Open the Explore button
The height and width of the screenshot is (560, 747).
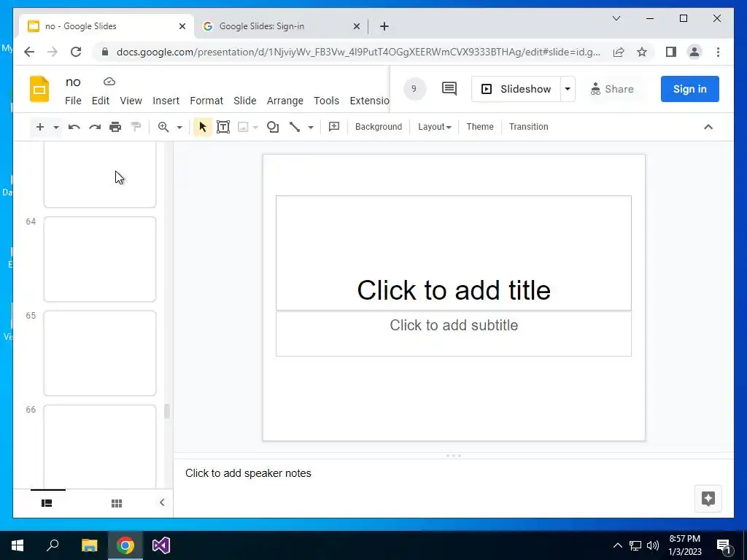[708, 499]
